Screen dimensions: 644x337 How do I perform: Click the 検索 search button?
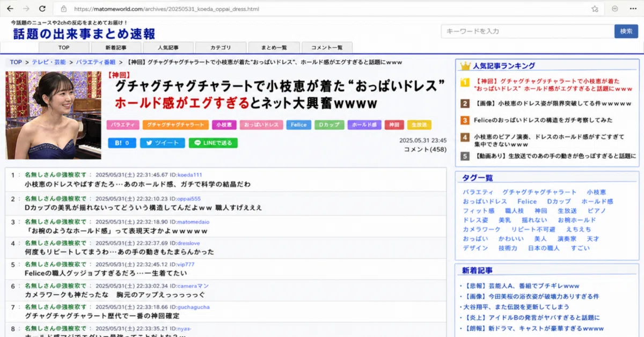pyautogui.click(x=626, y=31)
